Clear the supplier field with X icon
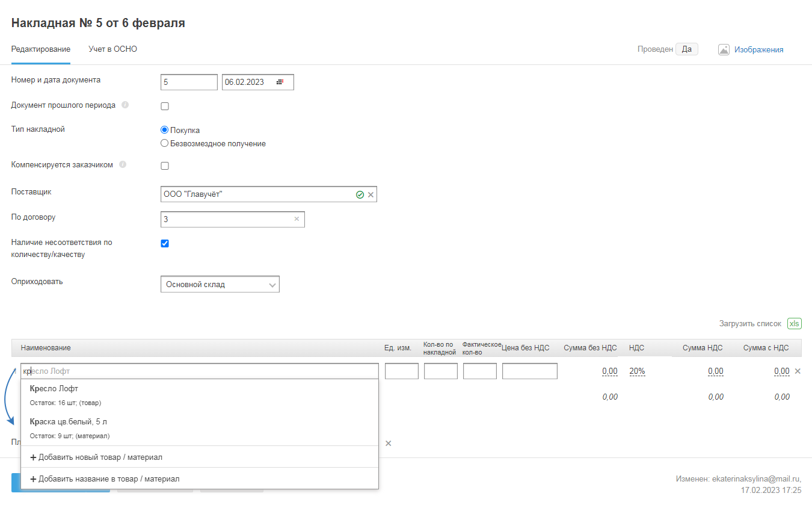Viewport: 812px width, 505px height. pyautogui.click(x=371, y=195)
